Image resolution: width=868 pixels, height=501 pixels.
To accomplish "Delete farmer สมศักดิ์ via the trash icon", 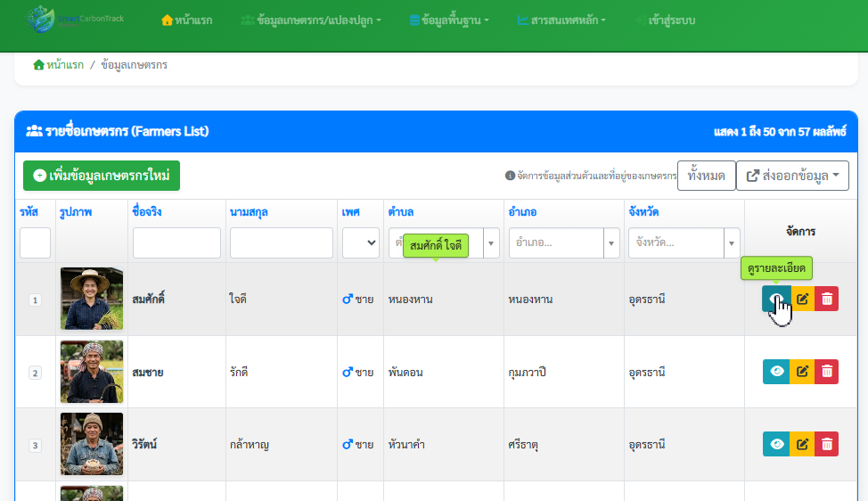I will pos(826,299).
